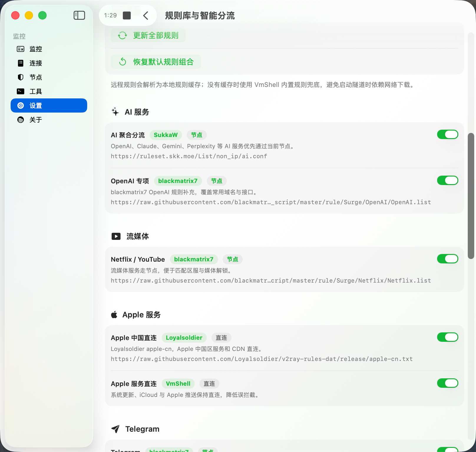Viewport: 476px width, 452px height.
Task: Click the OpenAI.list GitHub URL
Action: [x=271, y=202]
